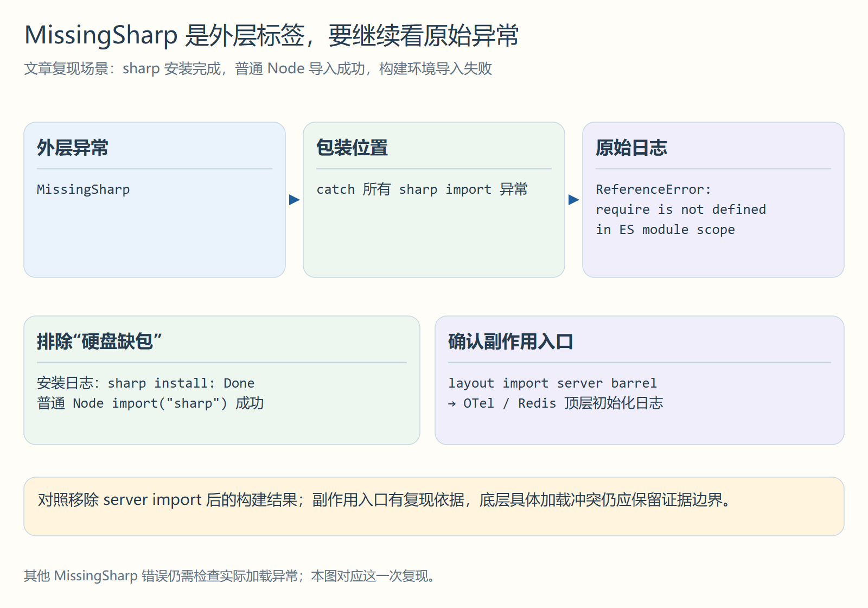Click '→ OTel / Redis 顶层初始化日志' line
Image resolution: width=868 pixels, height=608 pixels.
pyautogui.click(x=556, y=403)
